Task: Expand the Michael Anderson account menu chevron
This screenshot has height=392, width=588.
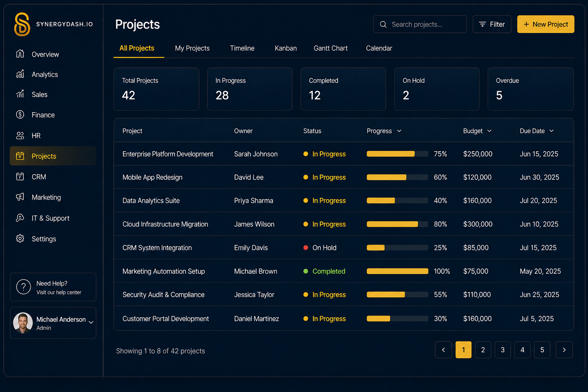Action: pos(91,322)
